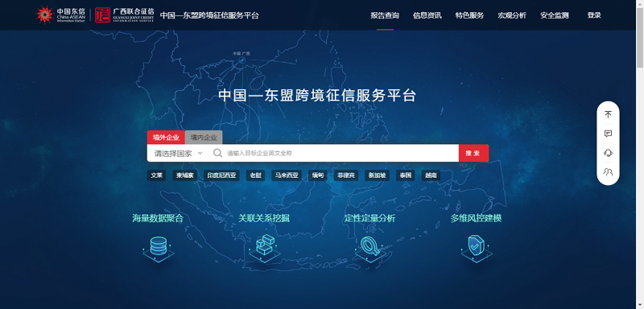This screenshot has height=309, width=644.
Task: Select the 缅甸 country tag
Action: pos(318,175)
